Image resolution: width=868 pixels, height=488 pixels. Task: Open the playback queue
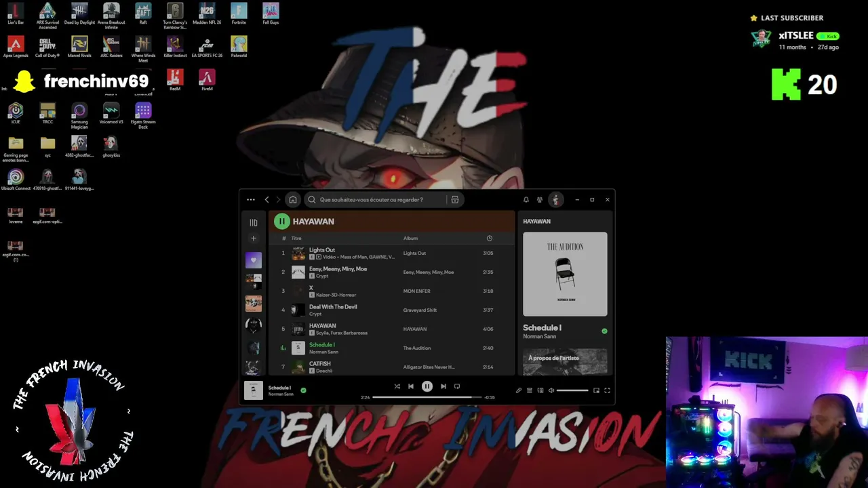[530, 390]
